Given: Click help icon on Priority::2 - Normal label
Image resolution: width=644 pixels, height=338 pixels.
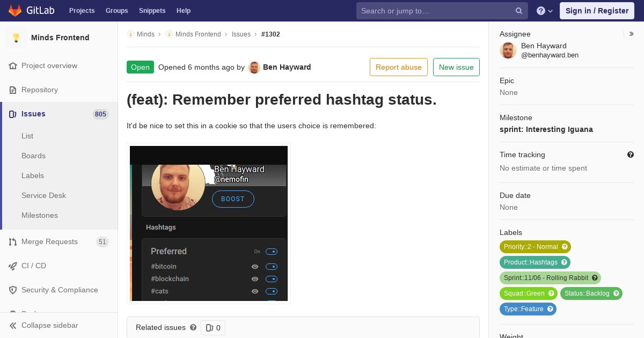Looking at the screenshot, I should 564,247.
